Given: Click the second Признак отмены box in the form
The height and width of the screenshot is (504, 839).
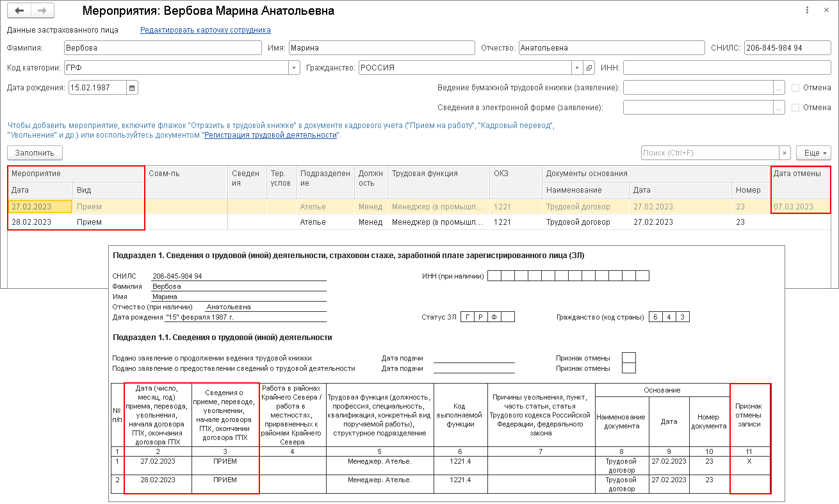Looking at the screenshot, I should point(629,368).
